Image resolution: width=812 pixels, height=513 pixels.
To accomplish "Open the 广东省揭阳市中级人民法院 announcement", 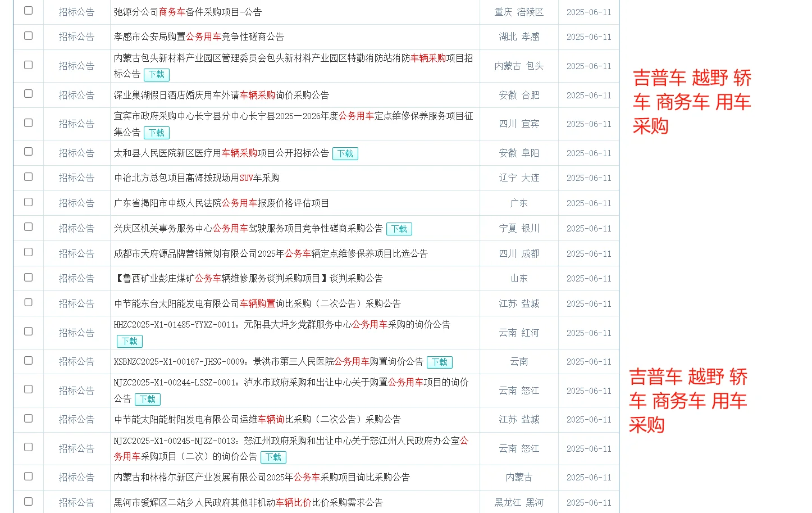I will pyautogui.click(x=219, y=203).
